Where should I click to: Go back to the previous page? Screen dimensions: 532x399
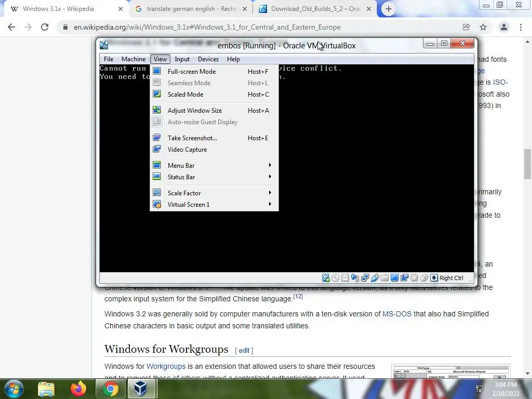click(11, 27)
